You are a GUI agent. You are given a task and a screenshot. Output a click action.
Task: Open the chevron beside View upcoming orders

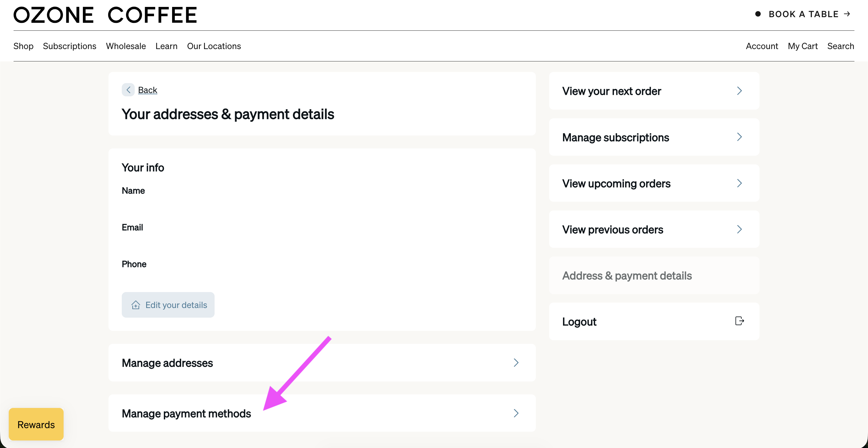point(739,183)
